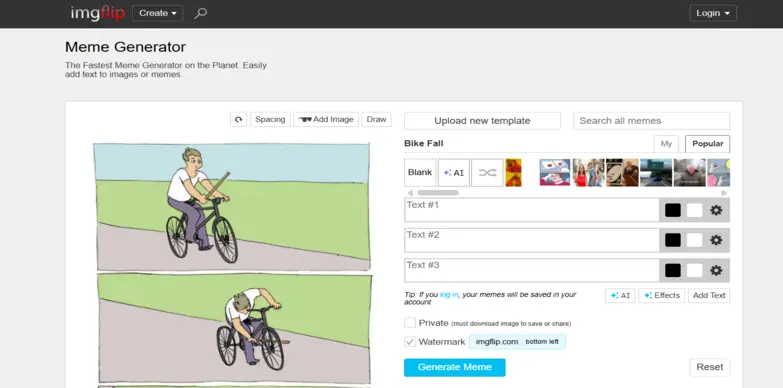
Task: Click the rotate image icon
Action: (239, 119)
